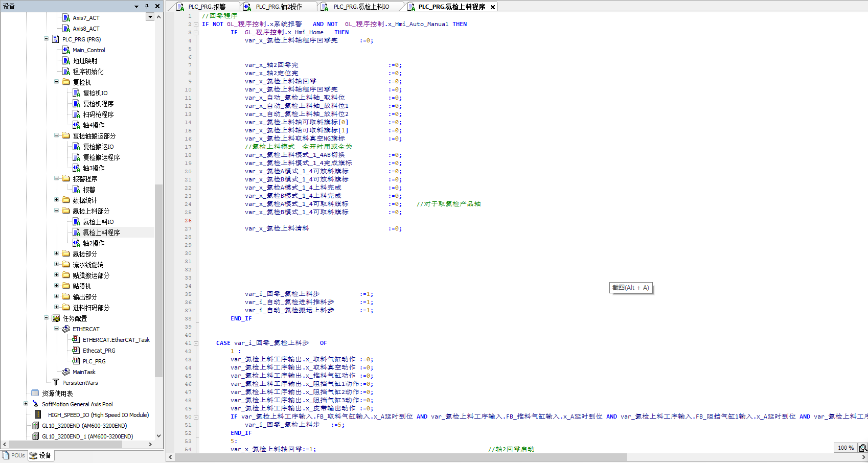Collapse the IF block fold at line 2
Viewport: 868px width, 463px height.
pos(196,25)
